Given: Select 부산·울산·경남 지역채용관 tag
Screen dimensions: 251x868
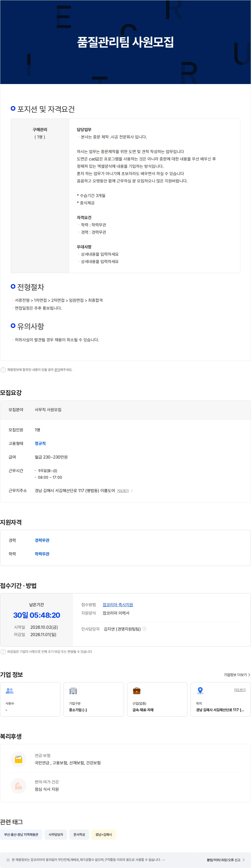Looking at the screenshot, I should pos(21,834).
